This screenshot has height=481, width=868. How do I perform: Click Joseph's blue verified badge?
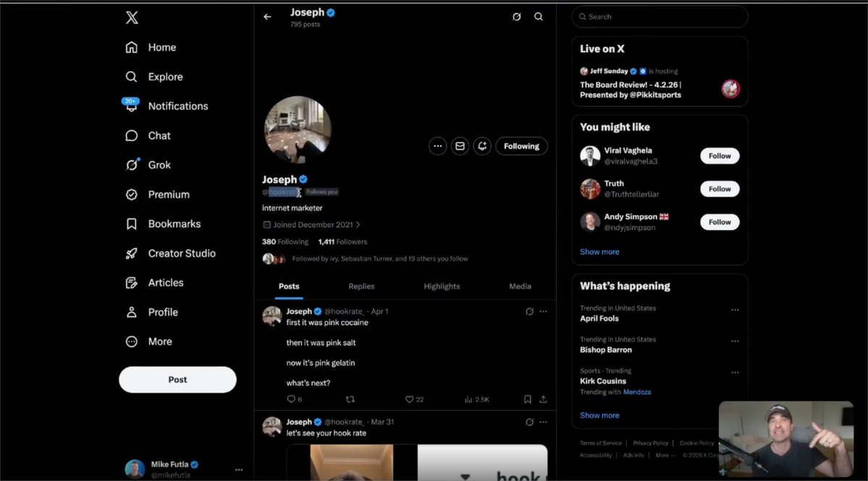[x=303, y=180]
